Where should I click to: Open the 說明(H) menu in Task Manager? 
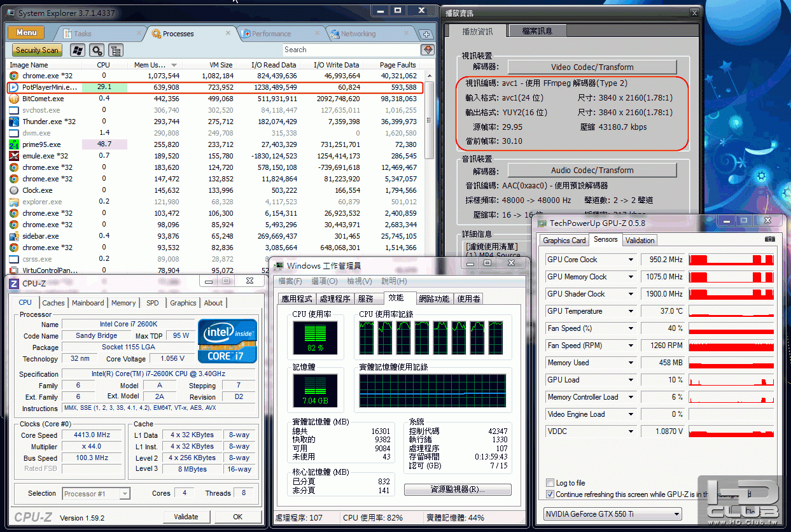394,281
